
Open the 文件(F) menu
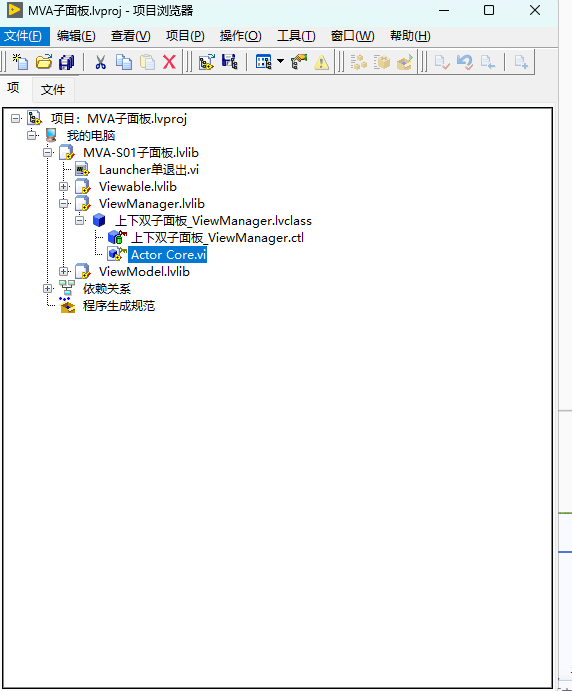click(23, 36)
